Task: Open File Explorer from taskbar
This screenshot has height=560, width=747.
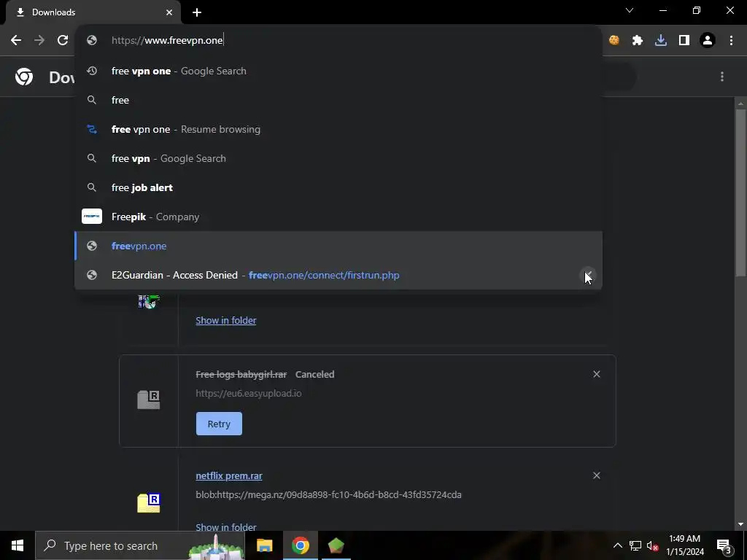Action: (264, 545)
